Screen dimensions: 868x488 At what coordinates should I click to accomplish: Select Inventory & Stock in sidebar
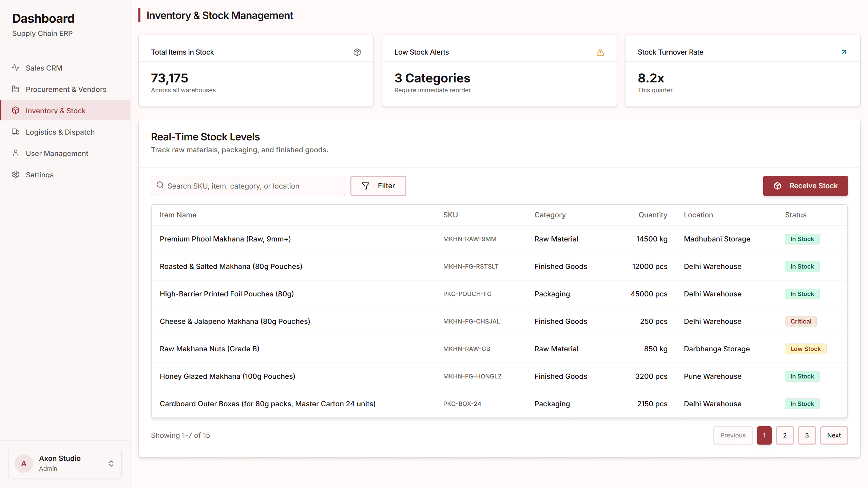pyautogui.click(x=65, y=111)
